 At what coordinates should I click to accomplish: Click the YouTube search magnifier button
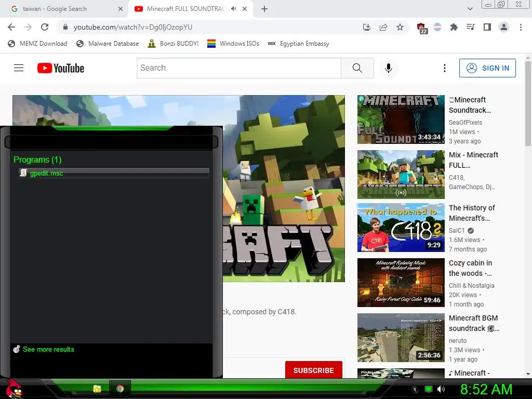coord(357,68)
